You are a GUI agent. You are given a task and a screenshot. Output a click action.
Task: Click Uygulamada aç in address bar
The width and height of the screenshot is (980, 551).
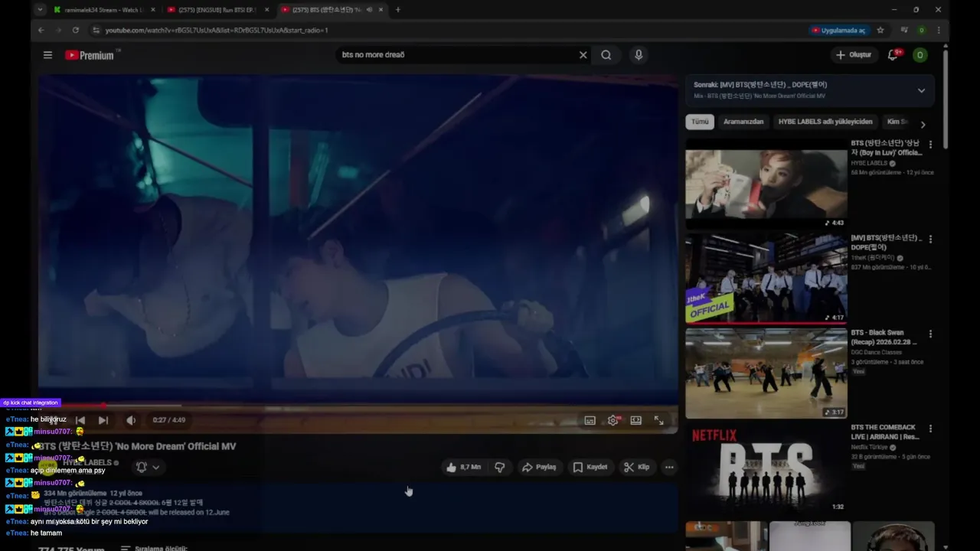(x=838, y=30)
